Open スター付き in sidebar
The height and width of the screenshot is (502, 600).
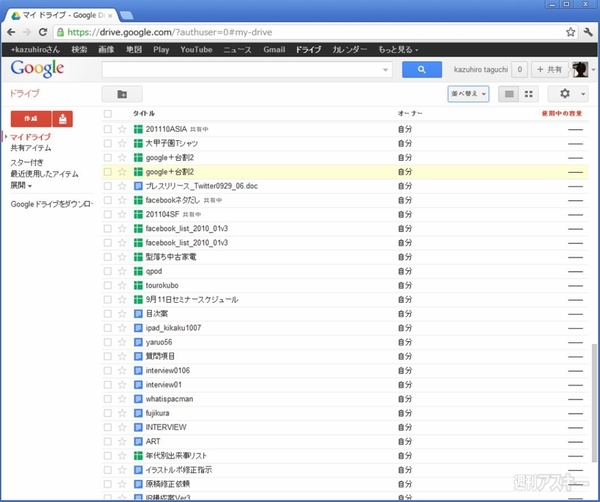[27, 163]
